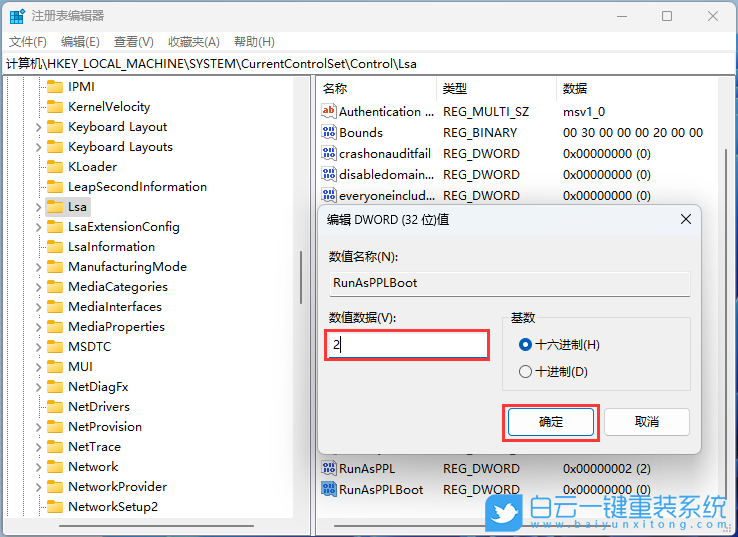Click the Keyboard Layout folder icon
The height and width of the screenshot is (537, 738).
point(55,127)
